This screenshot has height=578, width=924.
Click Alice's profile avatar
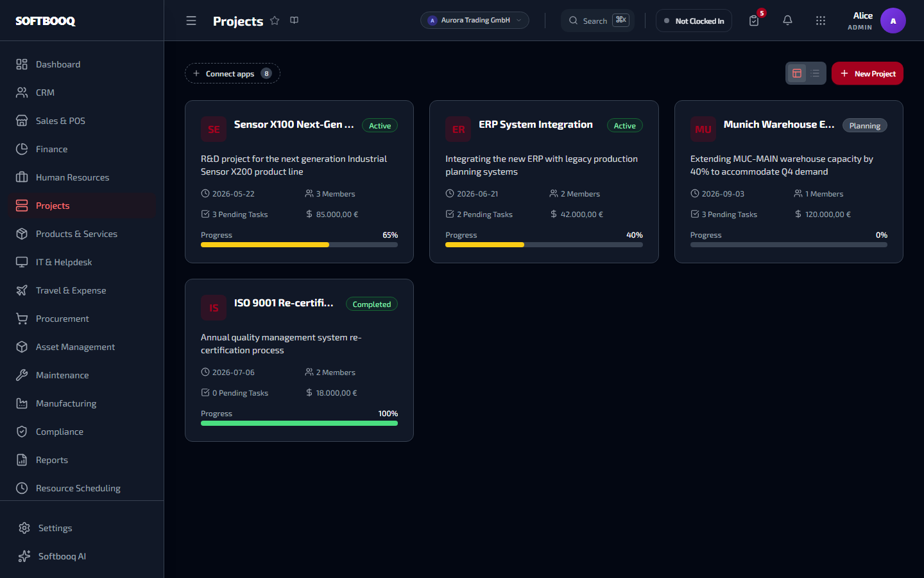point(893,21)
